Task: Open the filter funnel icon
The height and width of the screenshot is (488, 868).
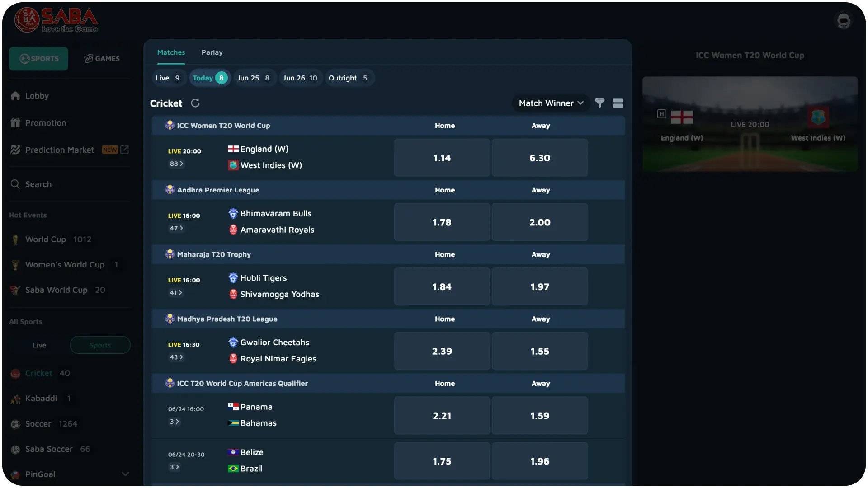Action: [x=599, y=103]
